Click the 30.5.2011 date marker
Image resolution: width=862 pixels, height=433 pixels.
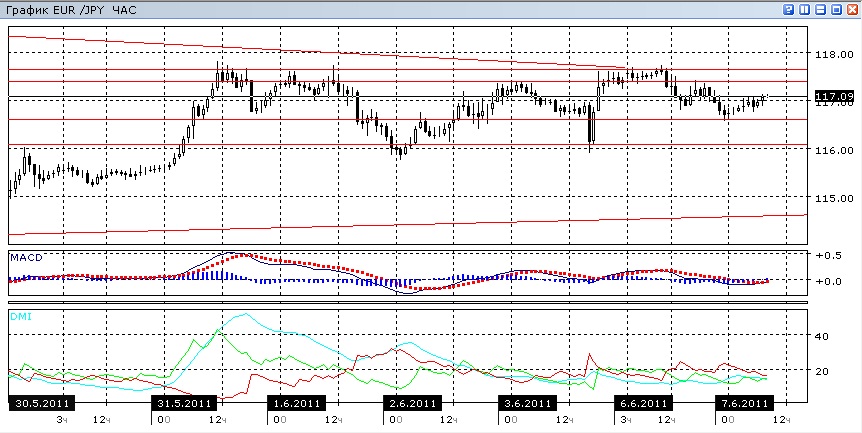tap(41, 403)
